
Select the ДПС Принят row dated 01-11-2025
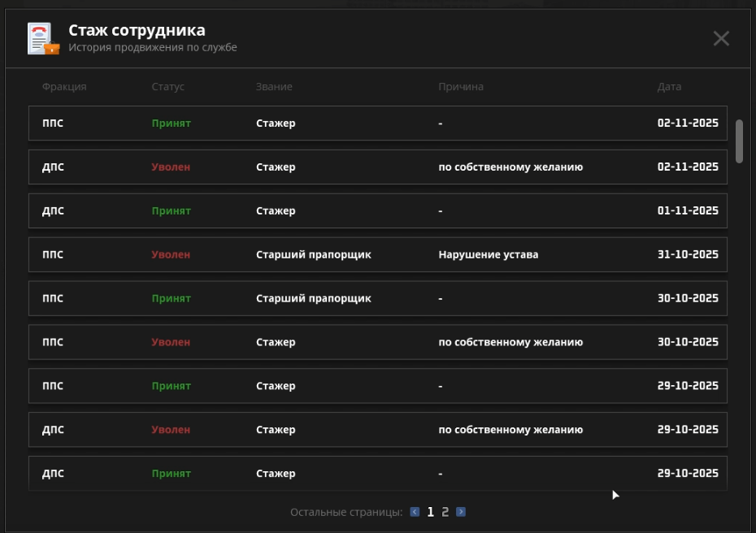coord(377,211)
